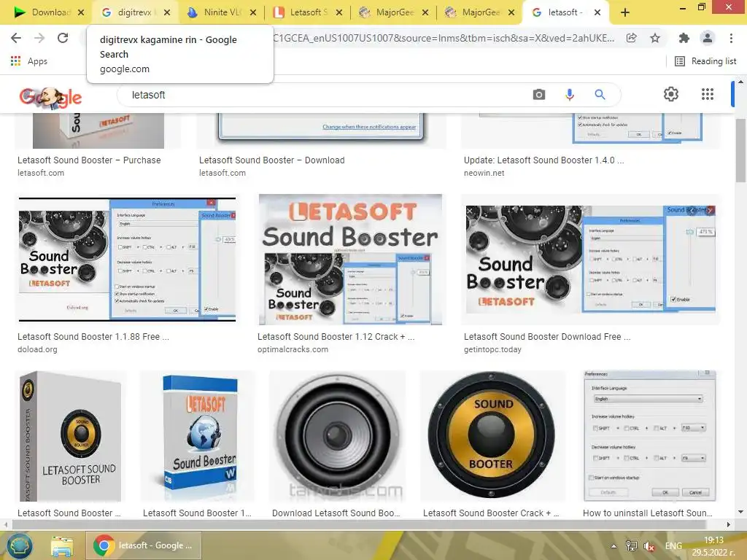This screenshot has height=560, width=747.
Task: Click the horizontal scrollbar right arrow
Action: coord(729,525)
